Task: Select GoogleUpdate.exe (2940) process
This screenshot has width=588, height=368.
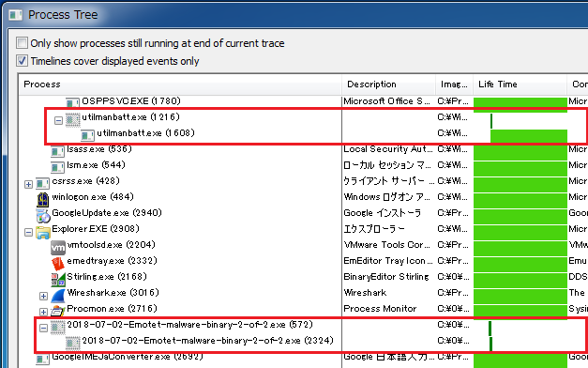Action: pos(107,213)
